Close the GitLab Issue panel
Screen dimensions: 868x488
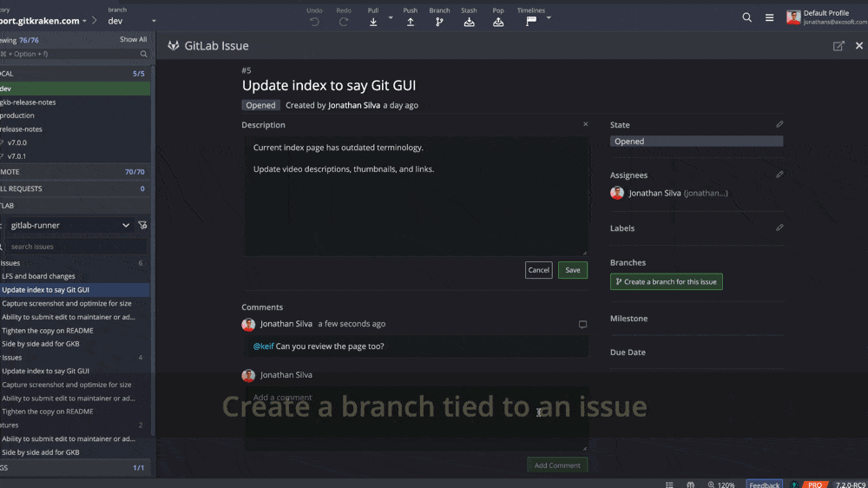tap(859, 45)
